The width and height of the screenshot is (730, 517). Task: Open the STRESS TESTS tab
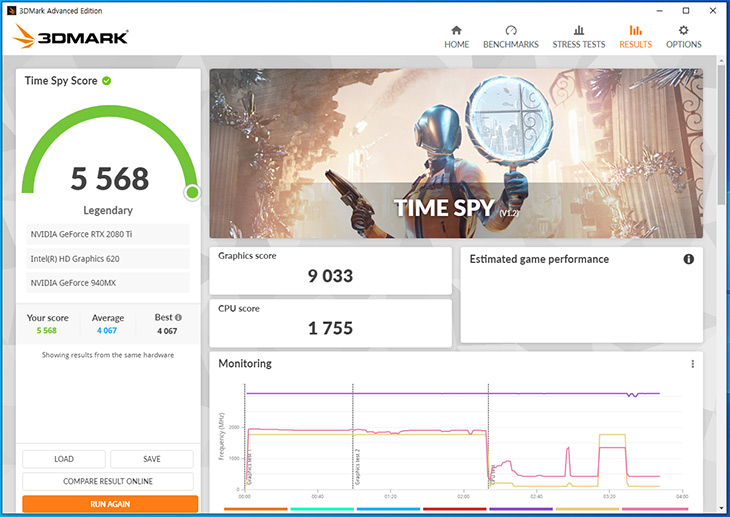tap(579, 37)
